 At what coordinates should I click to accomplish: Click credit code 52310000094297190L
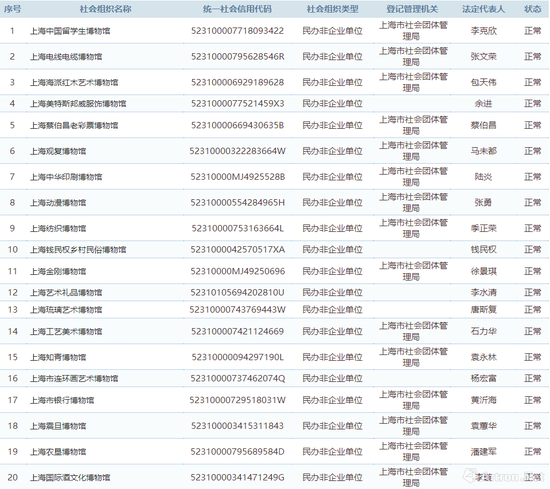coord(237,357)
